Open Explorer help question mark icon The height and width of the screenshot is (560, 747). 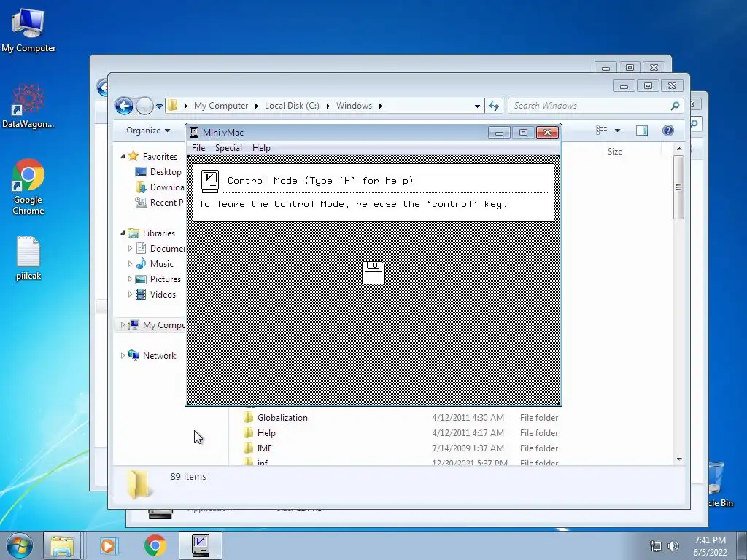668,131
